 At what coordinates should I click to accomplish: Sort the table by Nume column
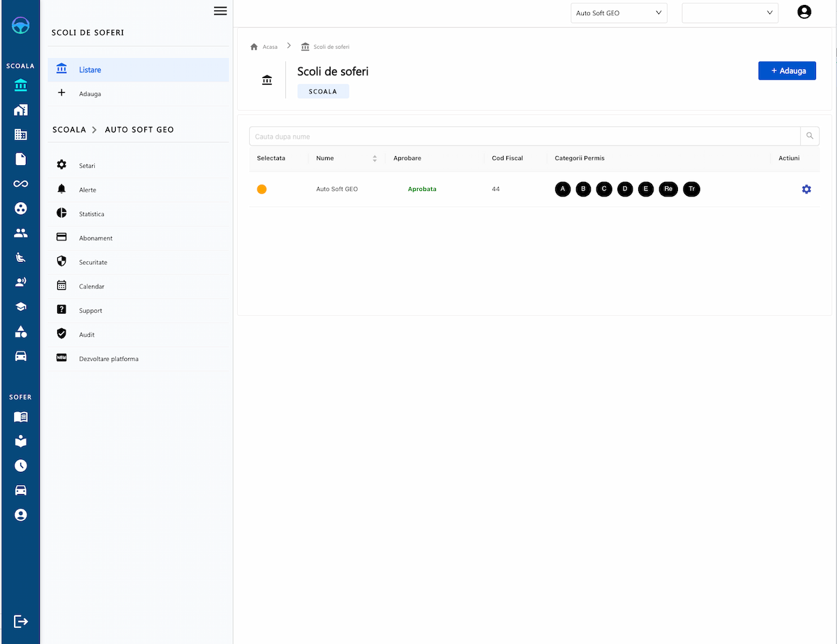tap(375, 158)
